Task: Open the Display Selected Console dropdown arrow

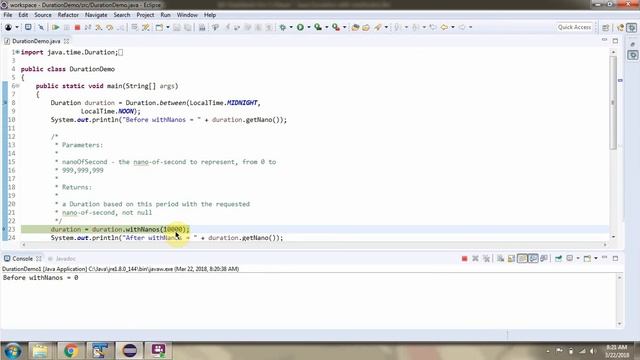Action: point(578,258)
